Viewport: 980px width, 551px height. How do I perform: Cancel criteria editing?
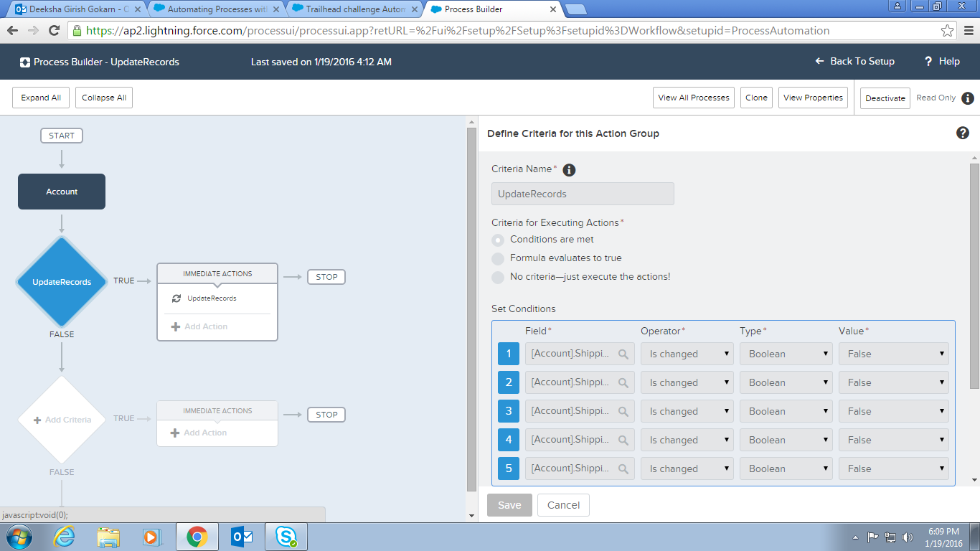point(563,505)
